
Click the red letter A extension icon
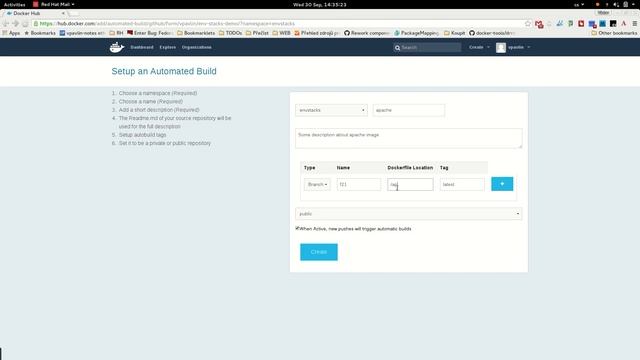(624, 24)
